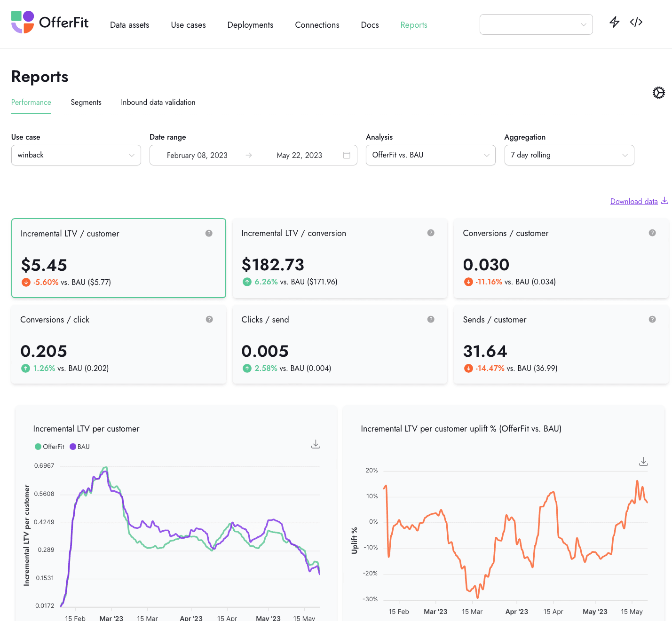Open Deployments in the top navigation
Image resolution: width=672 pixels, height=621 pixels.
pyautogui.click(x=250, y=25)
